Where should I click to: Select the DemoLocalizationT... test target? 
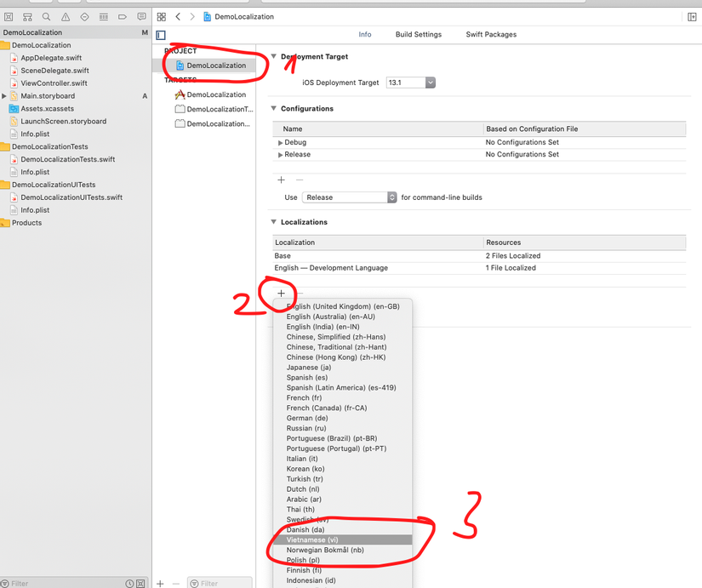[214, 109]
